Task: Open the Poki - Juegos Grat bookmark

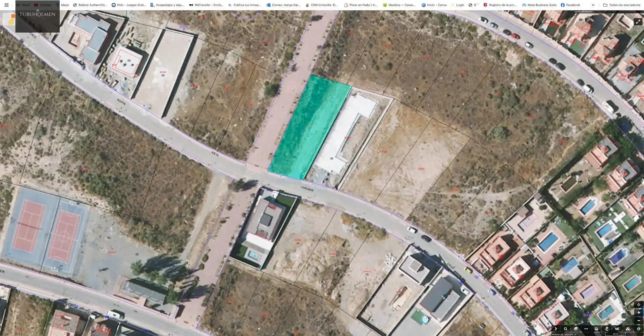Action: [x=129, y=5]
